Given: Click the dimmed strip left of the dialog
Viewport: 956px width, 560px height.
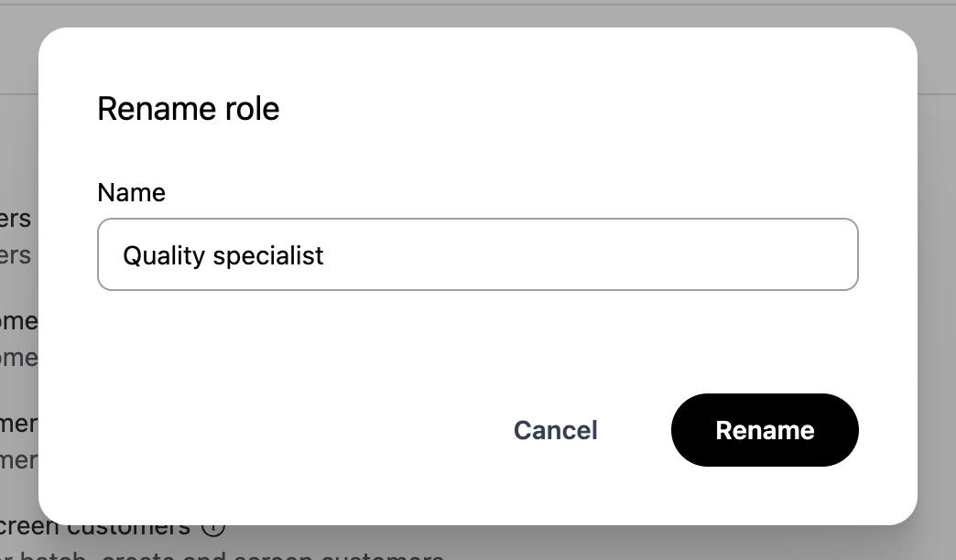Looking at the screenshot, I should [18, 137].
